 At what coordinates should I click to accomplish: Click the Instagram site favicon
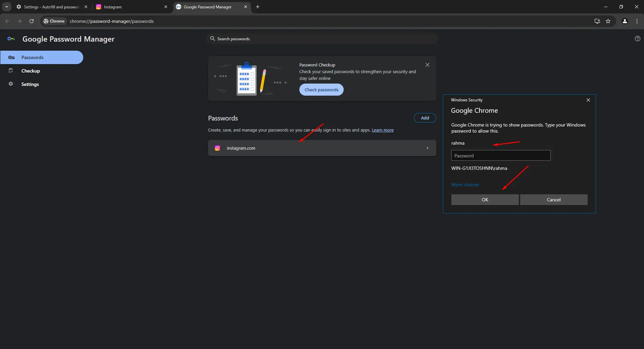coord(217,148)
